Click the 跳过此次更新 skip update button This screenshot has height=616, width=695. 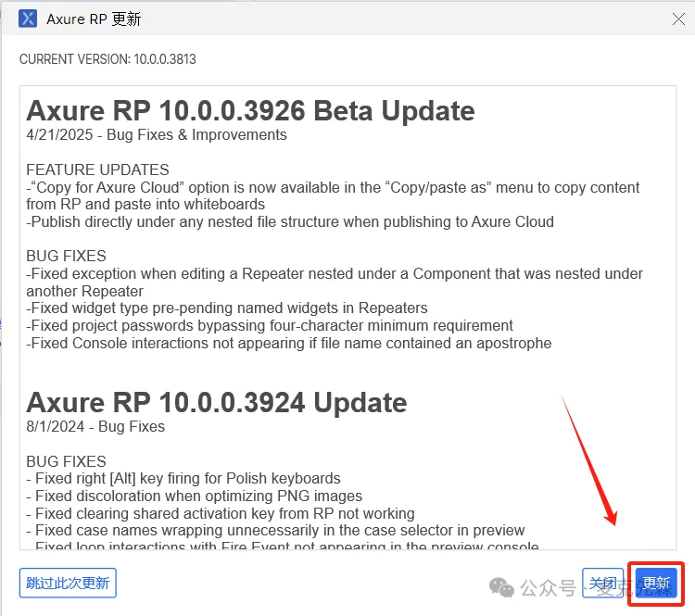68,583
